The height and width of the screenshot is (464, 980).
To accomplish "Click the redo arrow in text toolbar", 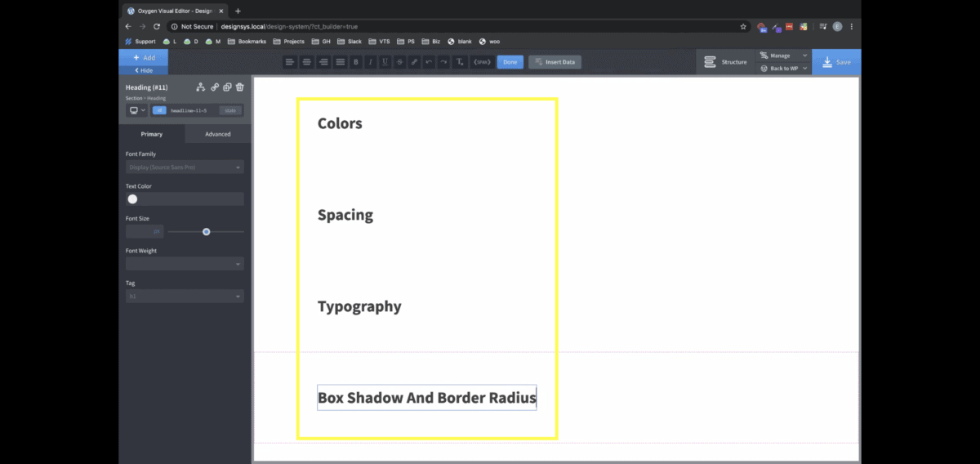I will tap(443, 62).
